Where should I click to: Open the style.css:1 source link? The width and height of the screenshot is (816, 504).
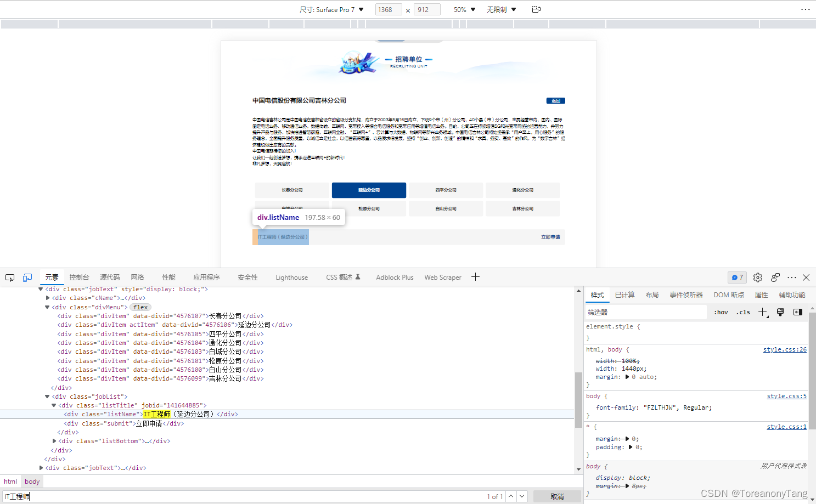point(786,427)
